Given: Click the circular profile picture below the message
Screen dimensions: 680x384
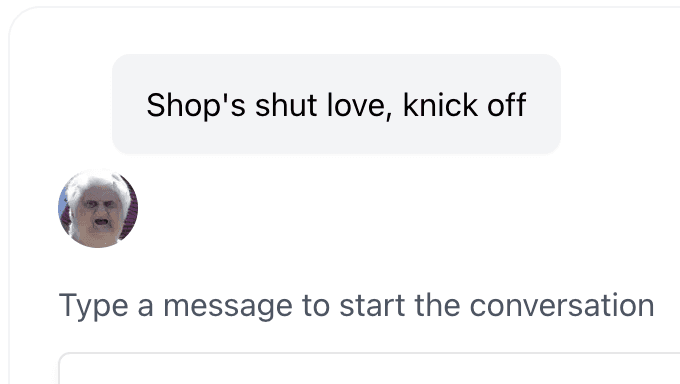Looking at the screenshot, I should [x=98, y=208].
